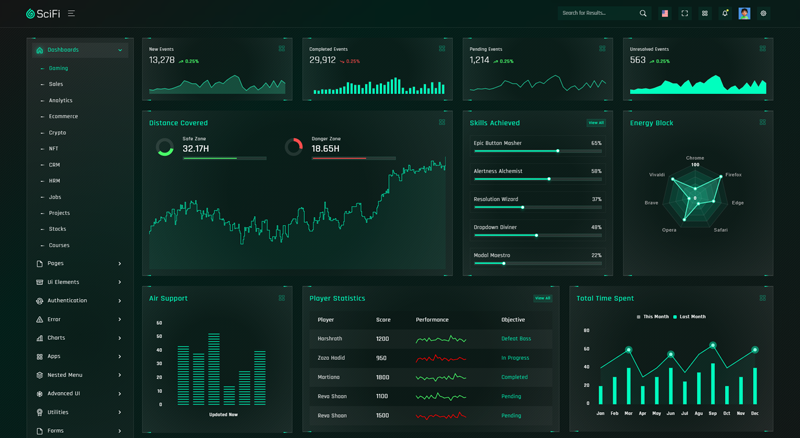Click the Dashboards home icon
Screen dimensions: 800x438
pos(40,50)
